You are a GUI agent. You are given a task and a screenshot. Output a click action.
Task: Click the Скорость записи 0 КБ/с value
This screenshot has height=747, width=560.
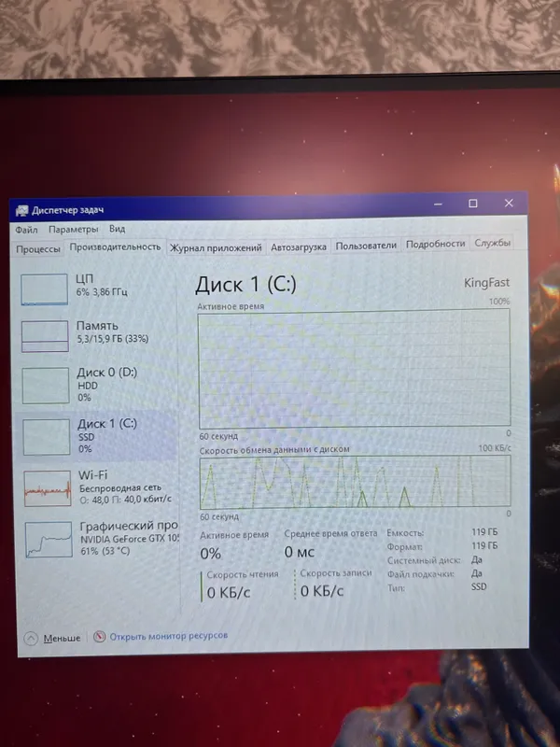tap(322, 591)
